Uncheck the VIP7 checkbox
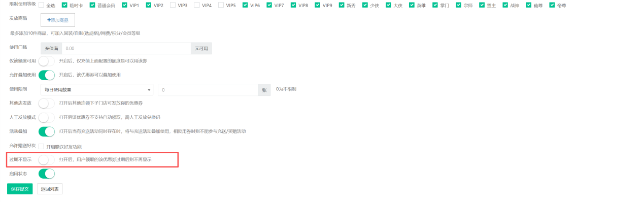Screen dimensions: 644x202 269,5
